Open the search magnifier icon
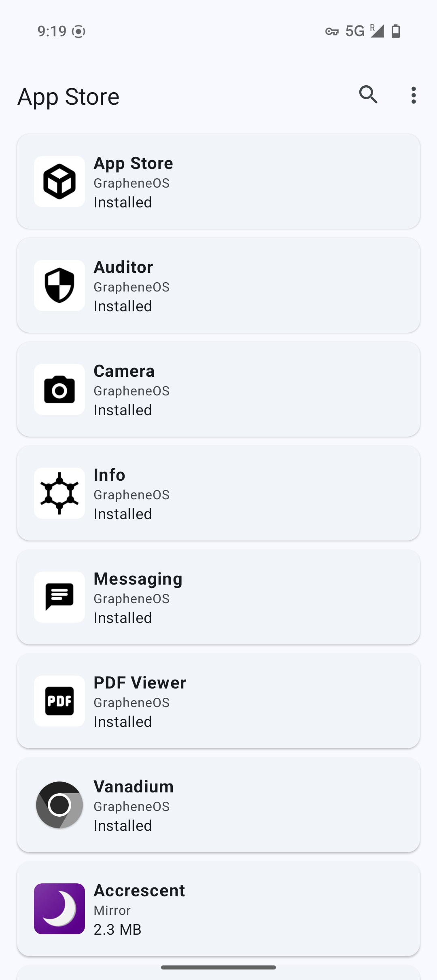 tap(368, 95)
